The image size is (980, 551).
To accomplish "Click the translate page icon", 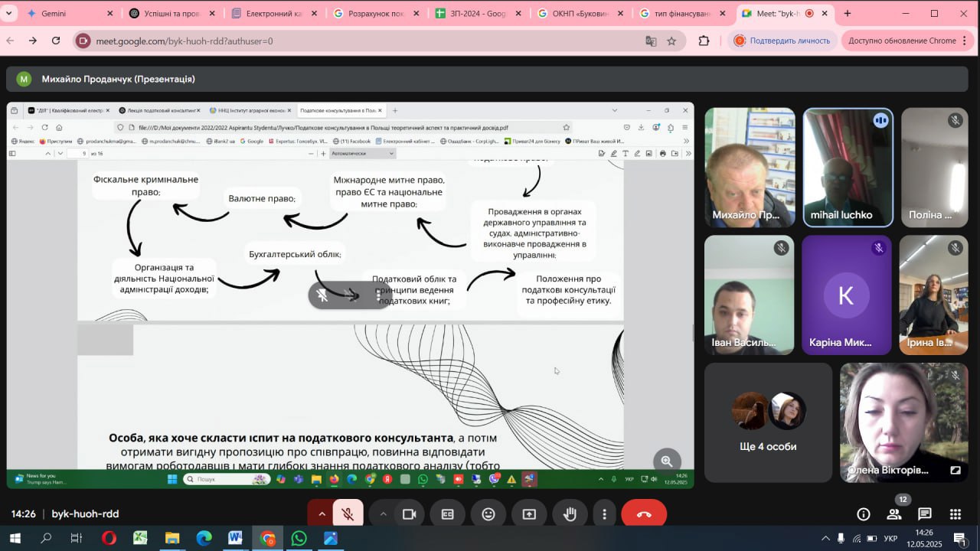I will [651, 41].
